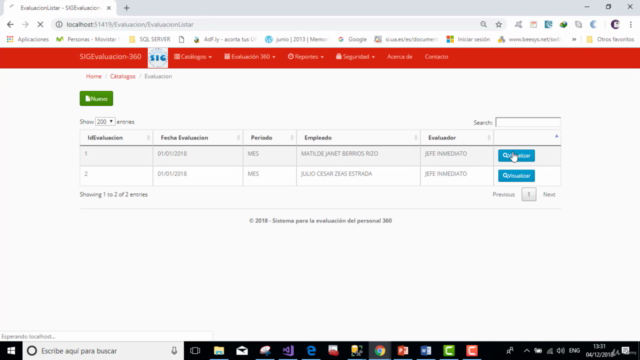
Task: Sort by the IdEvaluacion column
Action: coord(116,138)
